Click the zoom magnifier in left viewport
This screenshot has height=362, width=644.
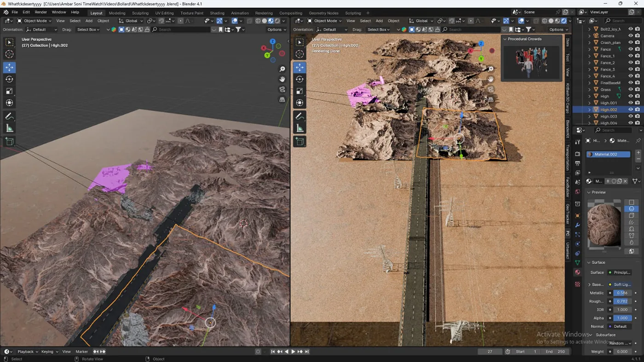click(282, 69)
